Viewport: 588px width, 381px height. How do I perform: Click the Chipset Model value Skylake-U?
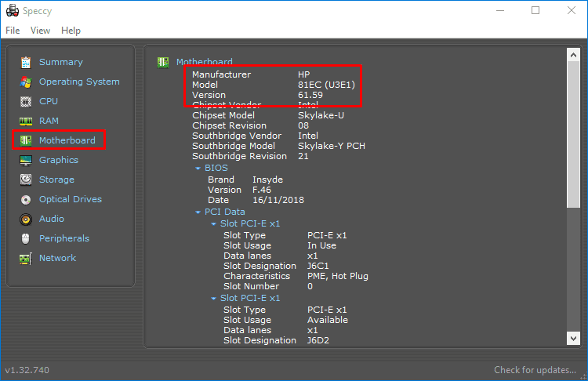(321, 115)
